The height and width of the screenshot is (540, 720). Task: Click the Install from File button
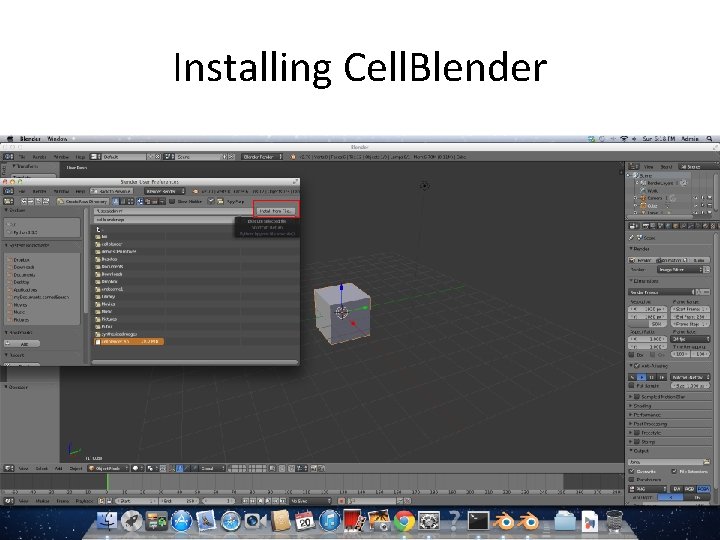[275, 211]
